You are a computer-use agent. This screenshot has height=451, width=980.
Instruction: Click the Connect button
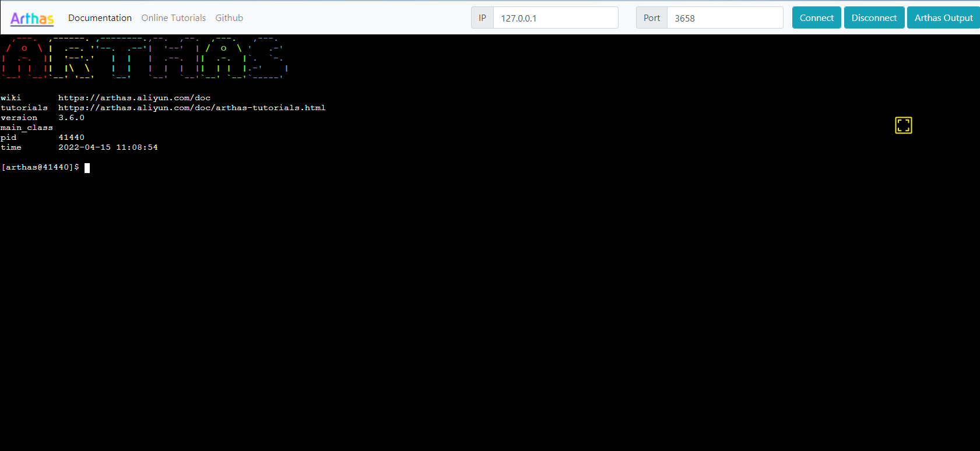click(816, 17)
